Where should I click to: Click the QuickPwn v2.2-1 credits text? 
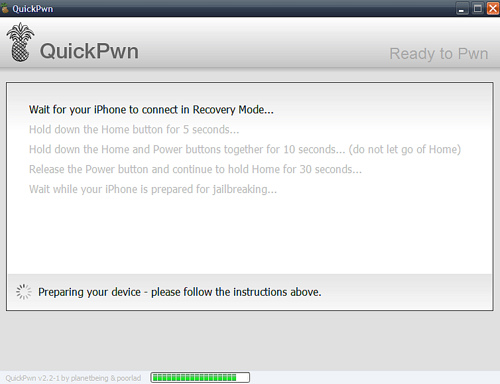coord(73,378)
